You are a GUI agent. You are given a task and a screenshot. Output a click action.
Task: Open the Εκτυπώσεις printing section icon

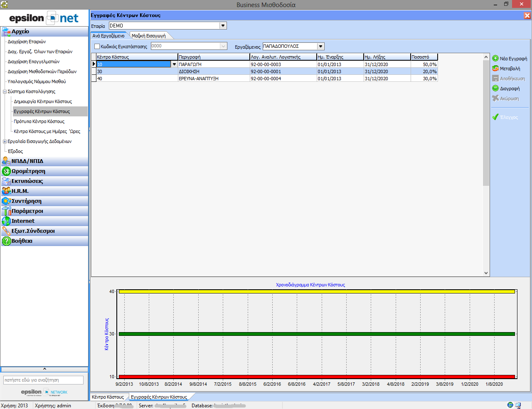(x=6, y=181)
